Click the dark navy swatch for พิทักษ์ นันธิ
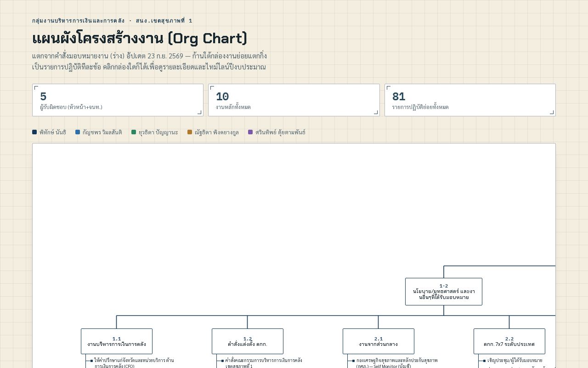The image size is (588, 368). click(34, 132)
